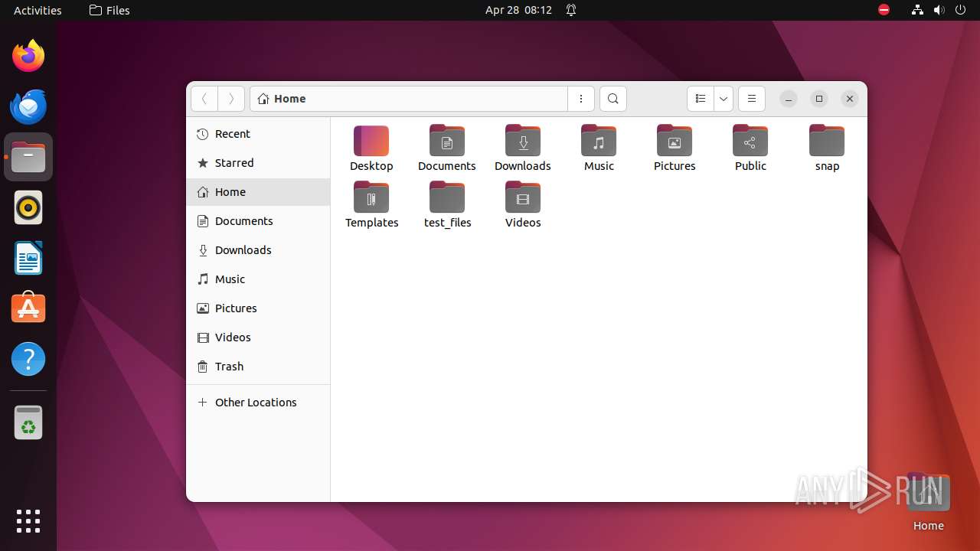Open the path bar three-dot menu

click(x=581, y=99)
